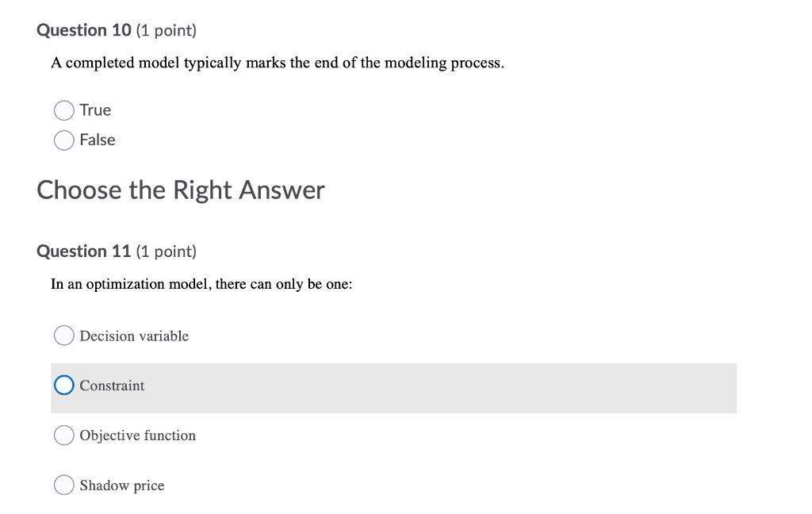Select the Constraint answer option
The height and width of the screenshot is (514, 812).
tap(63, 385)
